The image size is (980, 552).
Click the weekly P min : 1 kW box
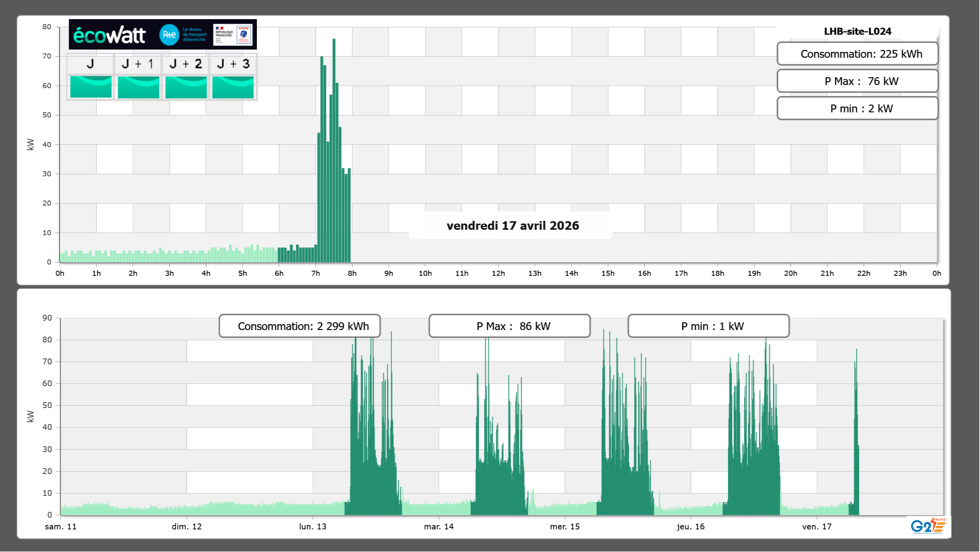[708, 326]
